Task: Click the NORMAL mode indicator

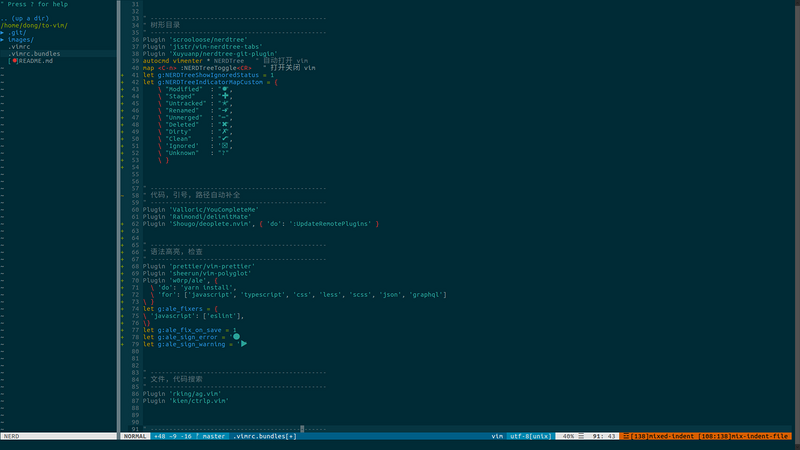Action: [135, 436]
